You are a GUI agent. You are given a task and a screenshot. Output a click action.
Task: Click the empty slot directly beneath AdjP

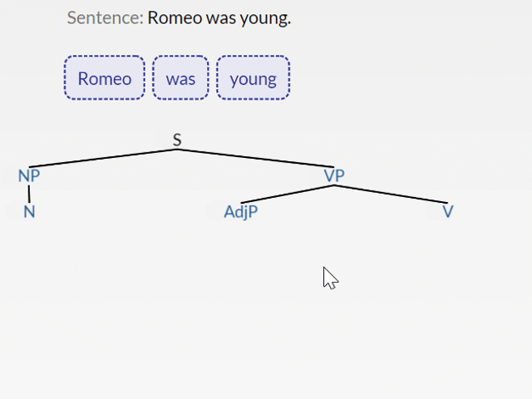(x=241, y=246)
